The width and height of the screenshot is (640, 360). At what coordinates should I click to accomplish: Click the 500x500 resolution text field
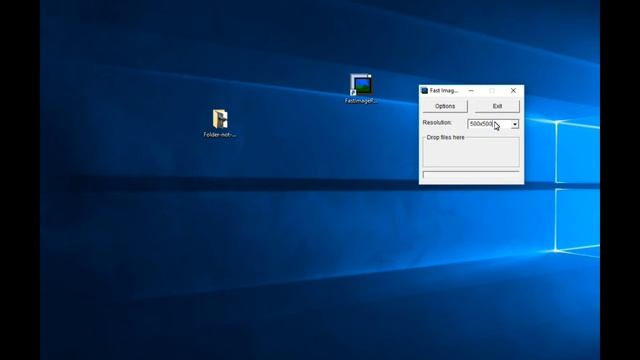489,124
